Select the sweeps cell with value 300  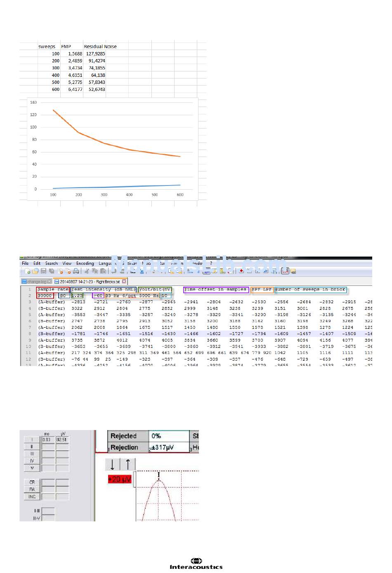coord(49,68)
